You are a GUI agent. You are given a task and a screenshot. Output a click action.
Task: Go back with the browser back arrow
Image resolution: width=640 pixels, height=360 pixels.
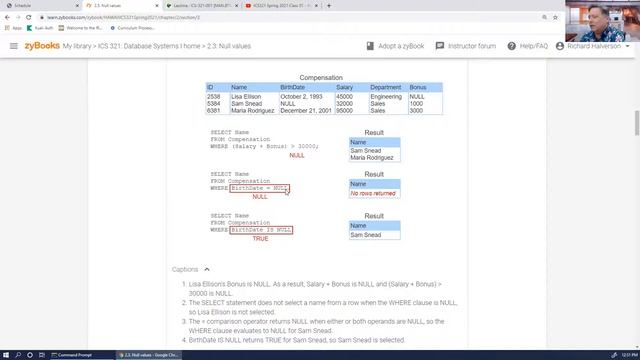[x=7, y=18]
